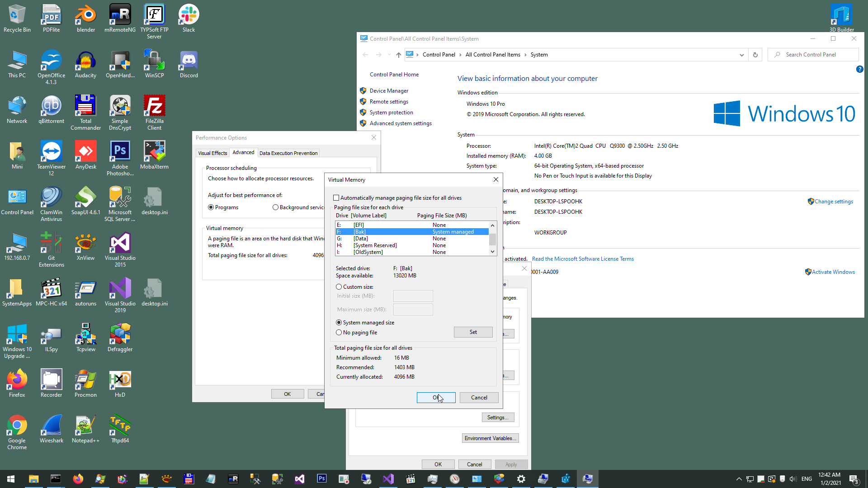Open the Advanced system settings link

401,123
